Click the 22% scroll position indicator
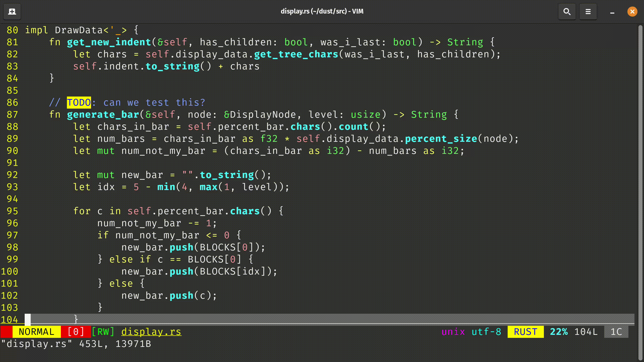The width and height of the screenshot is (644, 362). point(559,332)
